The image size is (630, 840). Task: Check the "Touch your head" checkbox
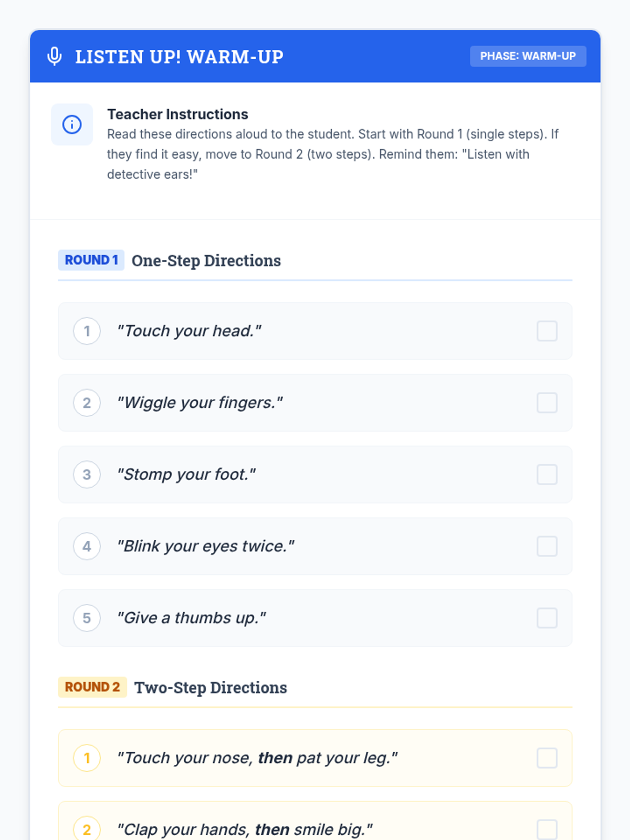pyautogui.click(x=547, y=331)
